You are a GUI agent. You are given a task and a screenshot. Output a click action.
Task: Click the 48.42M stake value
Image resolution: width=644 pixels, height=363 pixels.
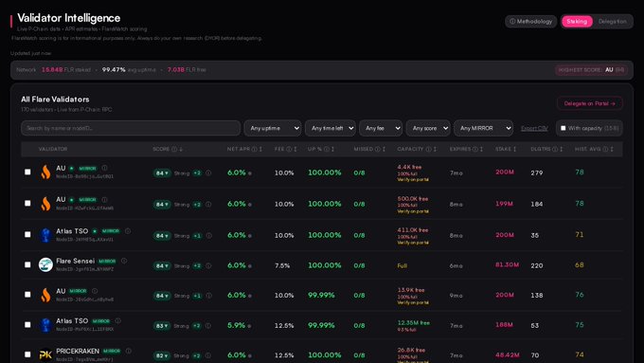point(508,354)
